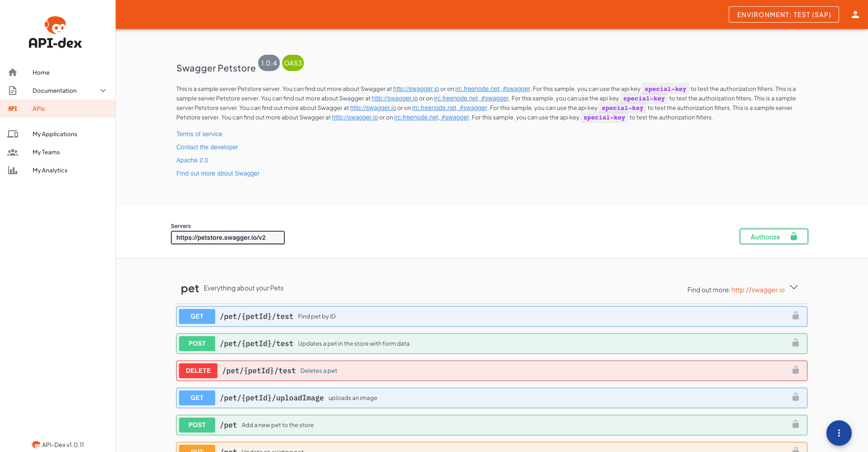
Task: Open the Home icon in sidebar
Action: [x=13, y=72]
